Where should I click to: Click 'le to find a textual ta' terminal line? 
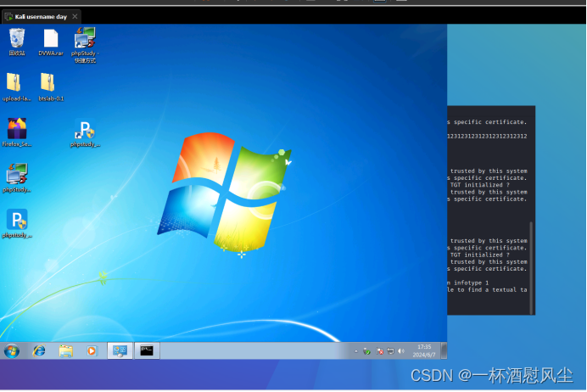coord(487,290)
